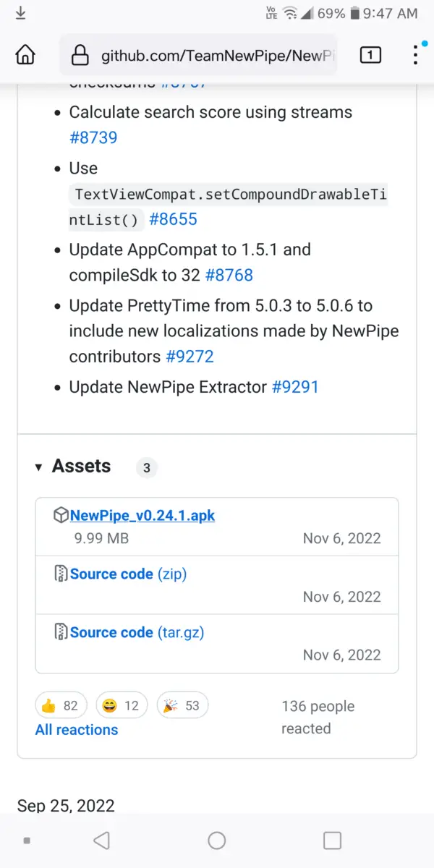Tap the github.com URL address field
Image resolution: width=434 pixels, height=868 pixels.
[217, 56]
